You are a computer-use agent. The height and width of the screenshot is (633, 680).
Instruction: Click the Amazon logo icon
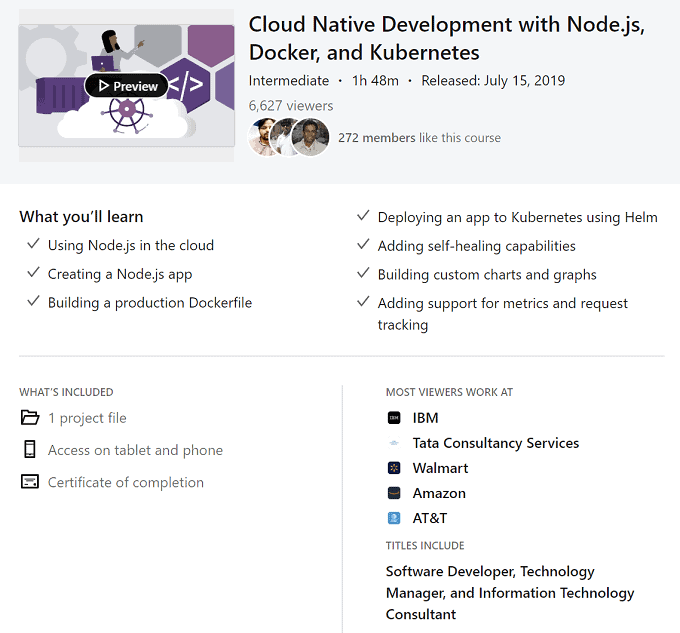pos(394,493)
